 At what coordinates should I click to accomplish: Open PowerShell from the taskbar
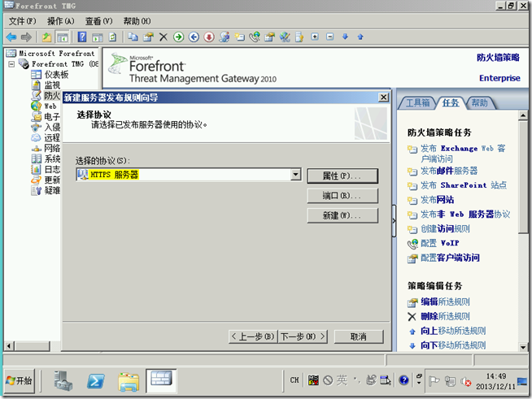96,381
